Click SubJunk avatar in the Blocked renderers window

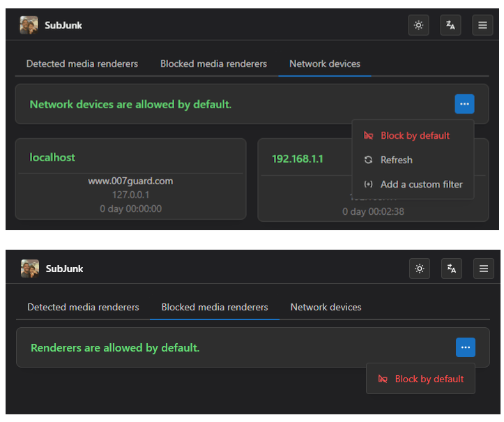(29, 269)
